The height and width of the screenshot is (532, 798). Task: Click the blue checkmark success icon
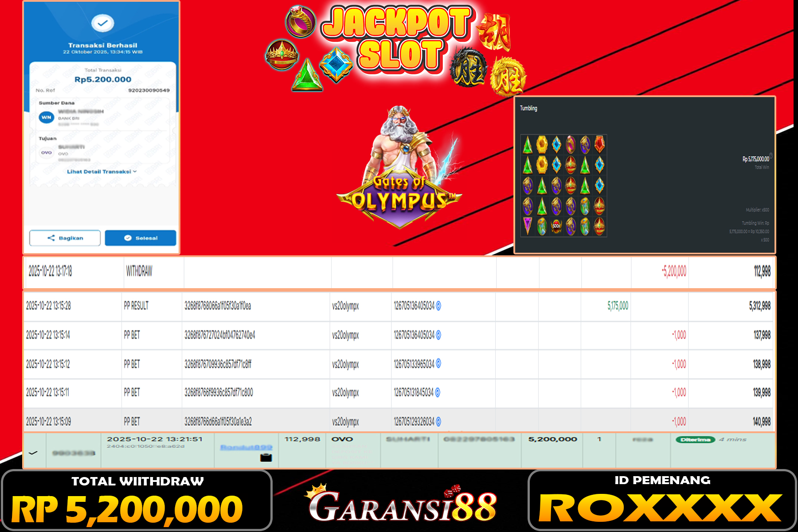coord(102,23)
